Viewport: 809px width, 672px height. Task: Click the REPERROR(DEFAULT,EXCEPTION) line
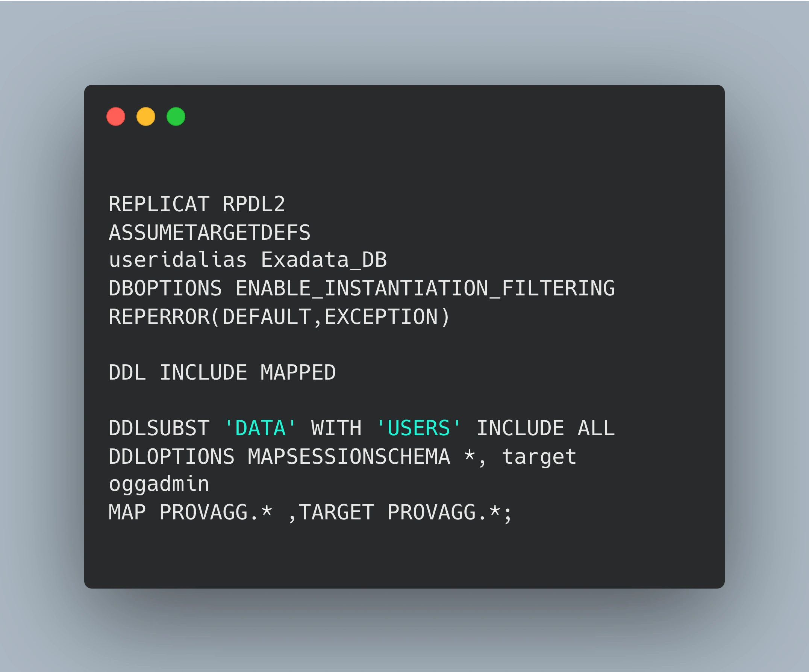pyautogui.click(x=279, y=316)
